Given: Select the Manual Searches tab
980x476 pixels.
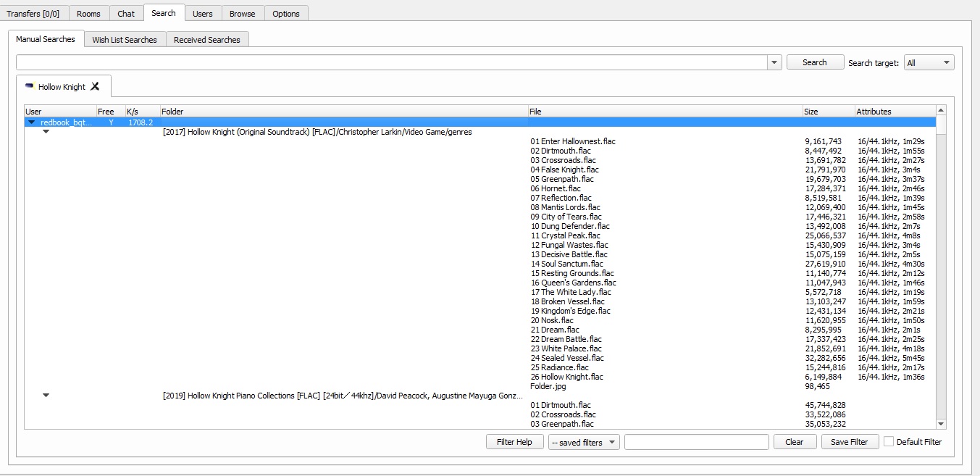Looking at the screenshot, I should pos(46,39).
